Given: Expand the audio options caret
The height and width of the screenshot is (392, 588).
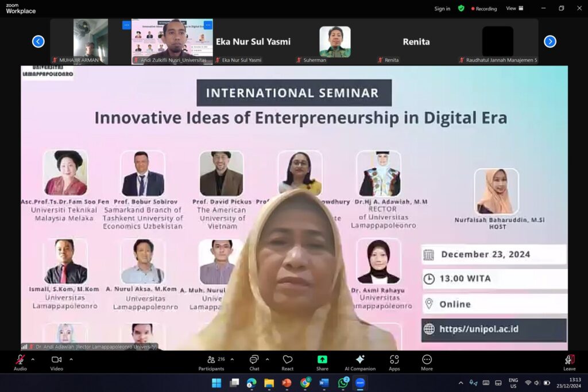Looking at the screenshot, I should coord(33,359).
